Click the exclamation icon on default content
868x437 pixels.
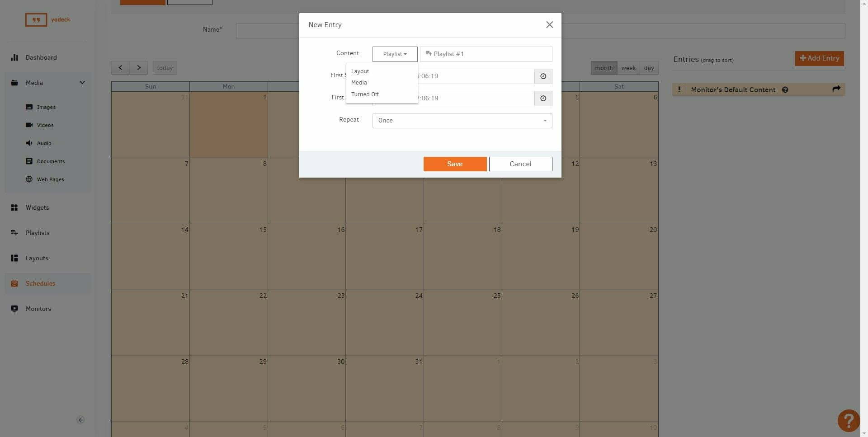679,89
